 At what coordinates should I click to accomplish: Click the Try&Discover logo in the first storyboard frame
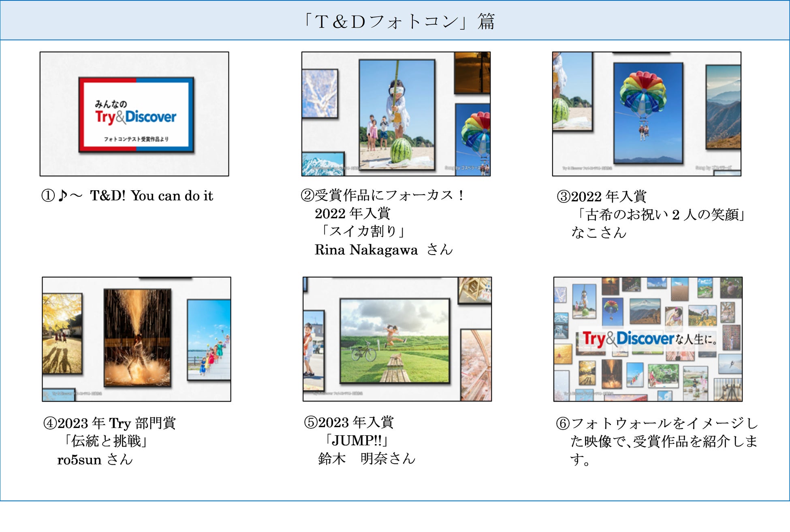(136, 117)
